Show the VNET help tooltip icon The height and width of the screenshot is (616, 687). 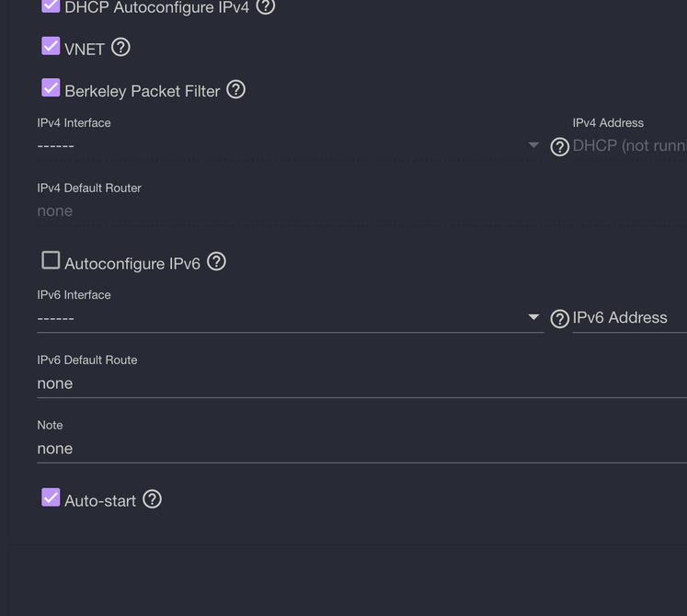(120, 47)
